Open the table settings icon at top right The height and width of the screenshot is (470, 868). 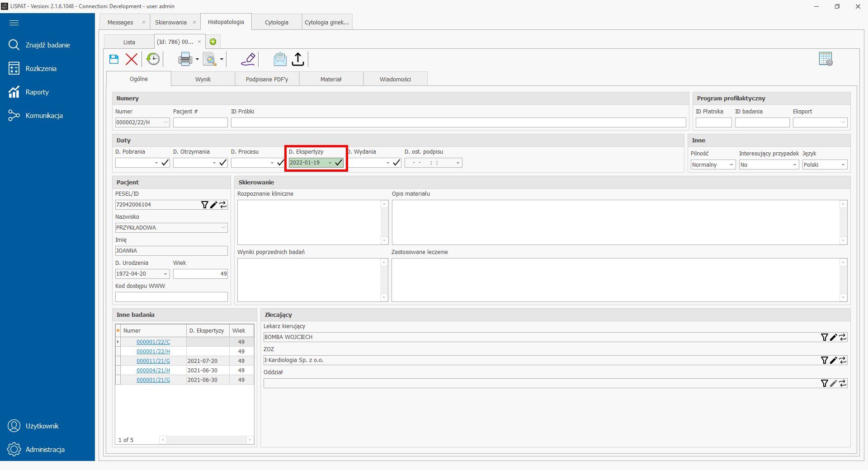click(826, 59)
